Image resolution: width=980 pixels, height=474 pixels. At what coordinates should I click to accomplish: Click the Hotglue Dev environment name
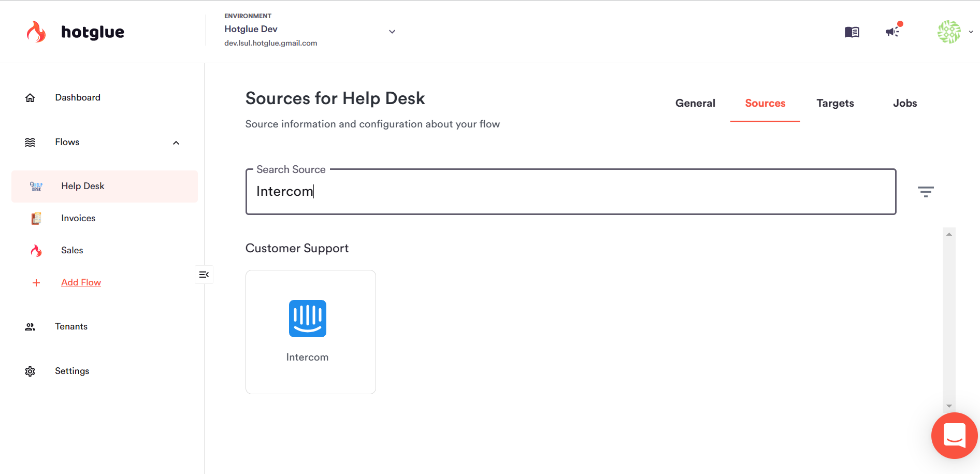(x=251, y=29)
